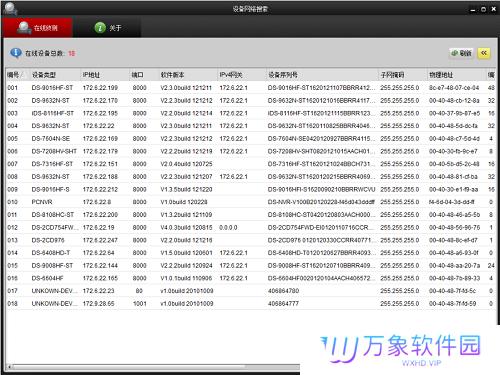Select the PCNVR device row
Image resolution: width=500 pixels, height=375 pixels.
coord(250,202)
